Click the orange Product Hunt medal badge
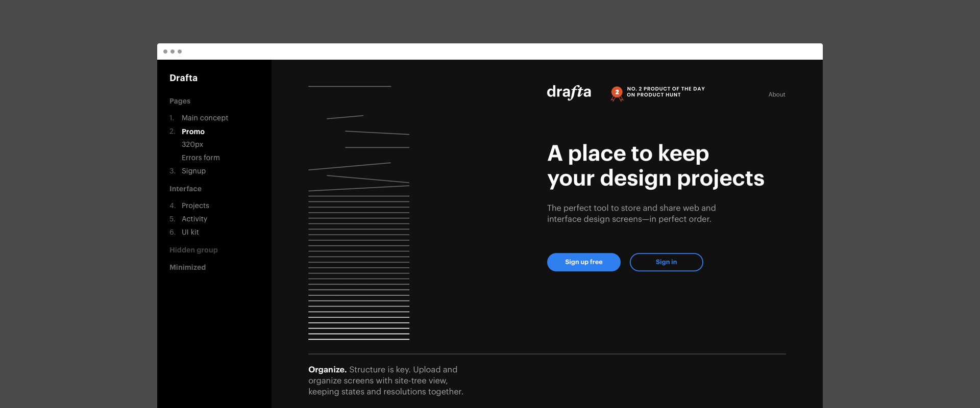980x408 pixels. [x=617, y=93]
